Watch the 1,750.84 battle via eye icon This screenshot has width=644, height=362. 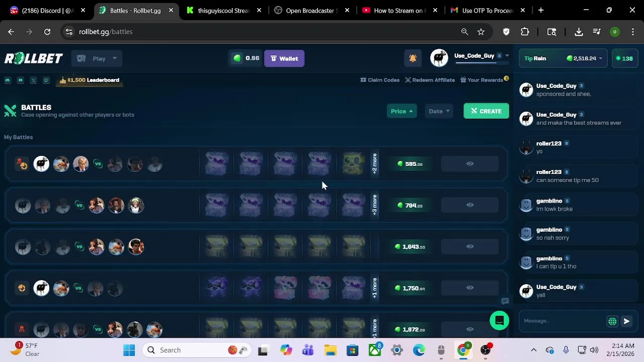(470, 288)
